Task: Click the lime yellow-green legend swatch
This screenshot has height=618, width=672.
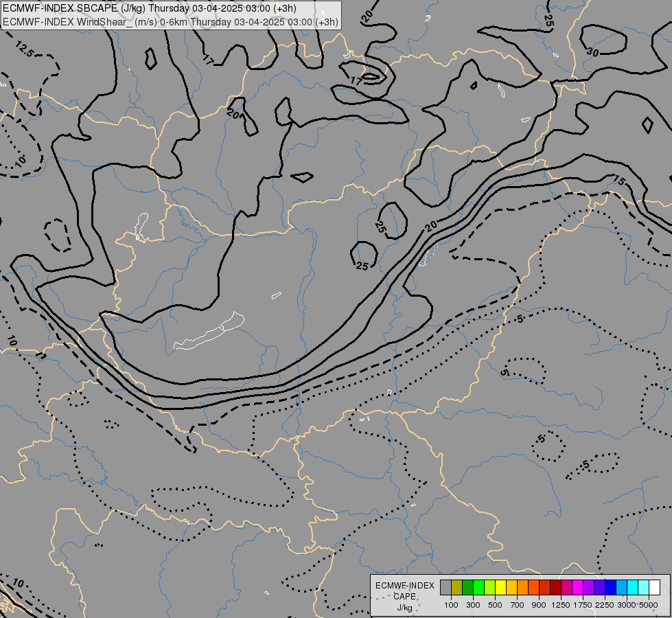Action: point(490,587)
